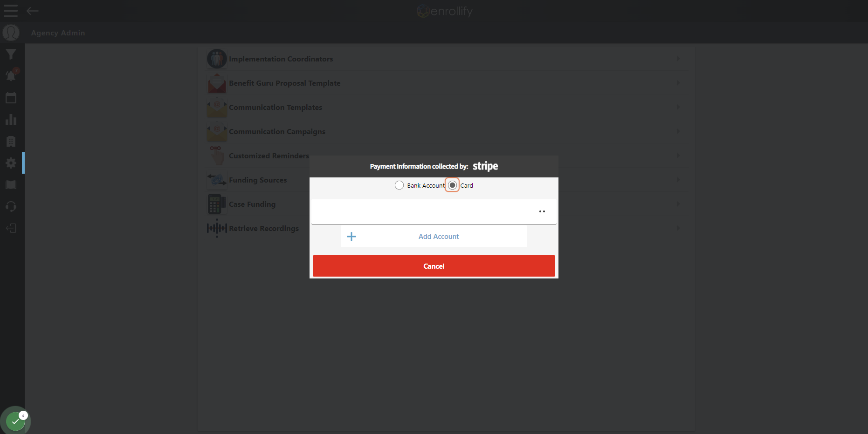Viewport: 868px width, 434px height.
Task: Click the Implementation Coordinators people icon
Action: tap(217, 59)
